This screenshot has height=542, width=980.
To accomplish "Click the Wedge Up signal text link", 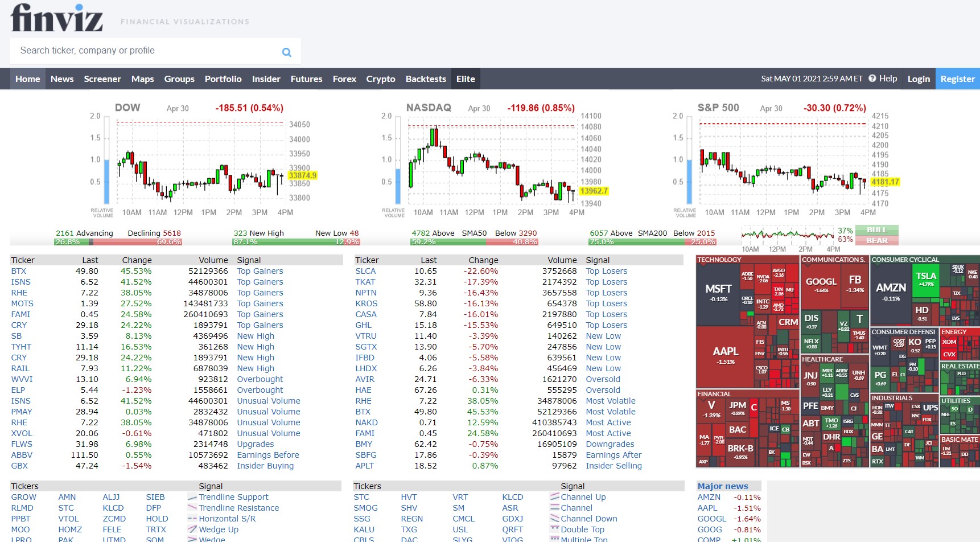I will [x=219, y=529].
